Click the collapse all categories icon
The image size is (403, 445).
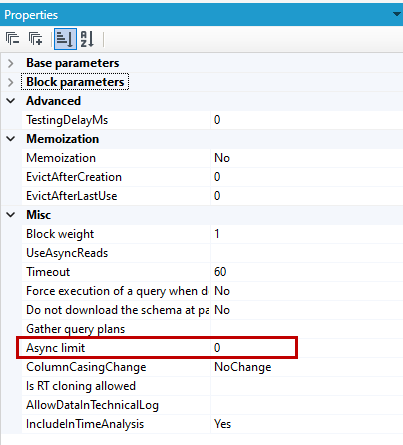pyautogui.click(x=13, y=39)
